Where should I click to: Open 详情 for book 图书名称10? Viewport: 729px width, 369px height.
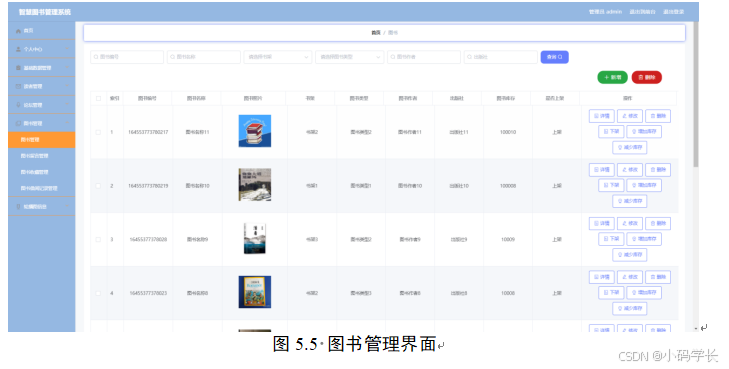602,170
